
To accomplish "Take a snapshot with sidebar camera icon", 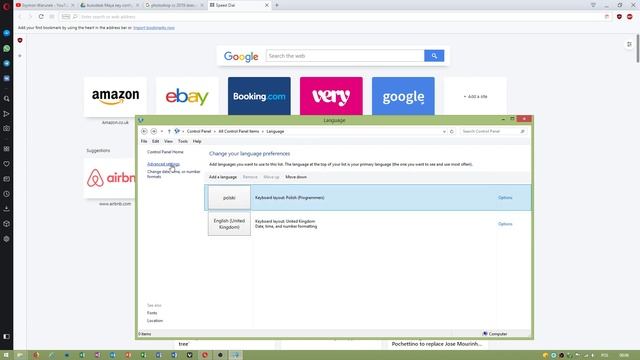I will click(x=7, y=129).
